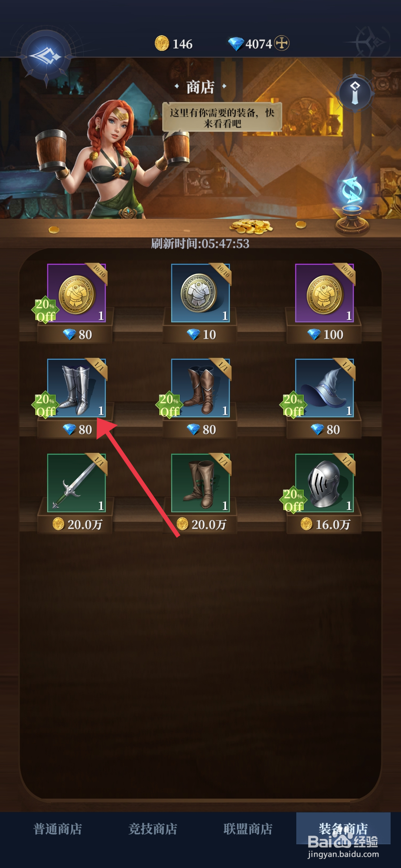Buy sword at 20.0万 gold price
The width and height of the screenshot is (401, 868).
77,524
